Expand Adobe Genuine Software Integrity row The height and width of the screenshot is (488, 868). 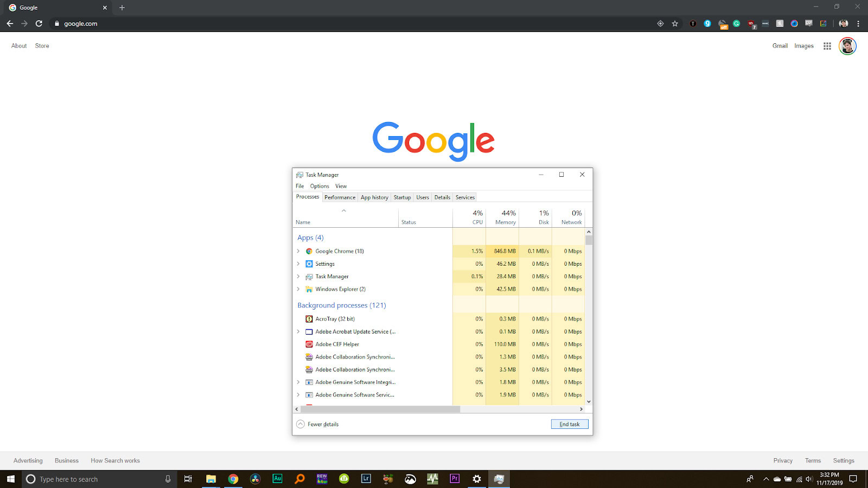pyautogui.click(x=298, y=382)
